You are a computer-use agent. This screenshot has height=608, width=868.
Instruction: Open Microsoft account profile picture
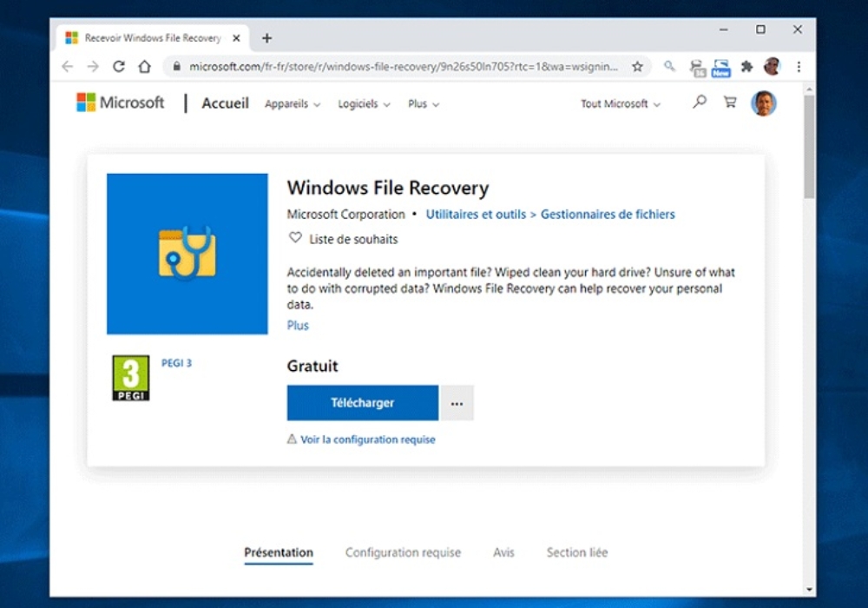coord(763,103)
